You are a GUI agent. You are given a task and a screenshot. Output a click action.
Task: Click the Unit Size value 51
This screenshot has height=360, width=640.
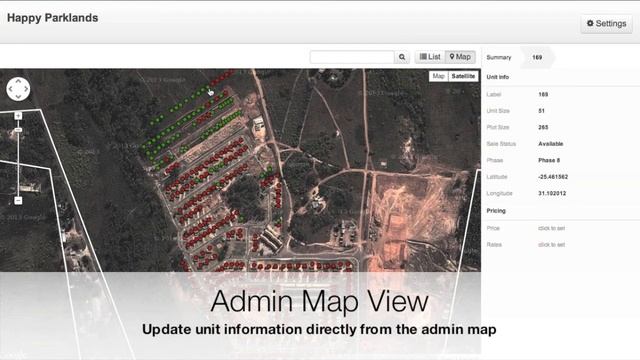[542, 111]
